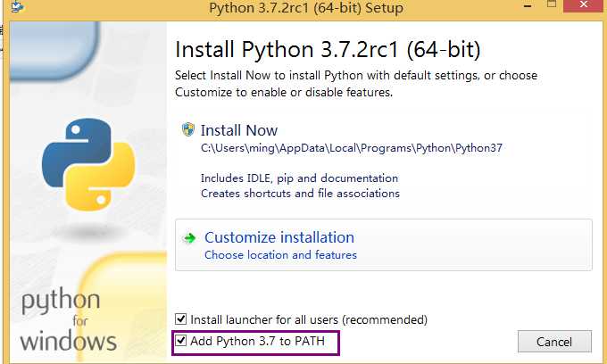607x364 pixels.
Task: Open Customize installation
Action: tap(383, 244)
